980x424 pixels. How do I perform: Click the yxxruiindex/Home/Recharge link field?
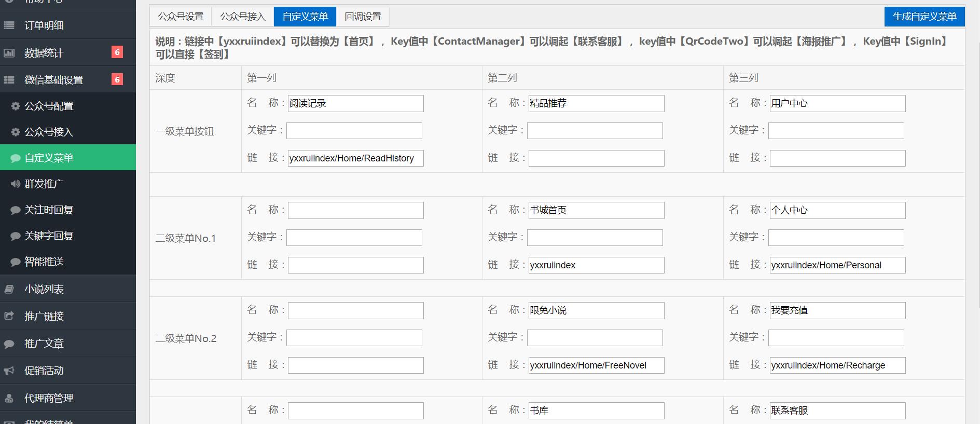click(838, 365)
